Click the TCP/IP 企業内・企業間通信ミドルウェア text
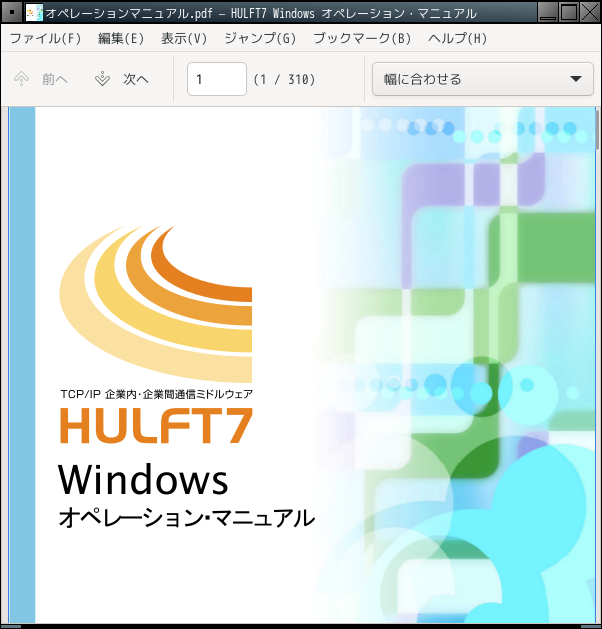 156,394
